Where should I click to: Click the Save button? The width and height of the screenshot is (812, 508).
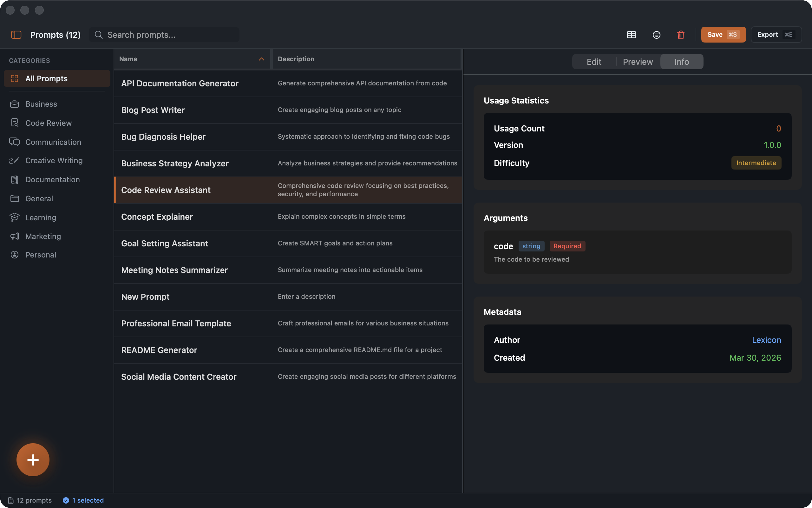pos(723,35)
